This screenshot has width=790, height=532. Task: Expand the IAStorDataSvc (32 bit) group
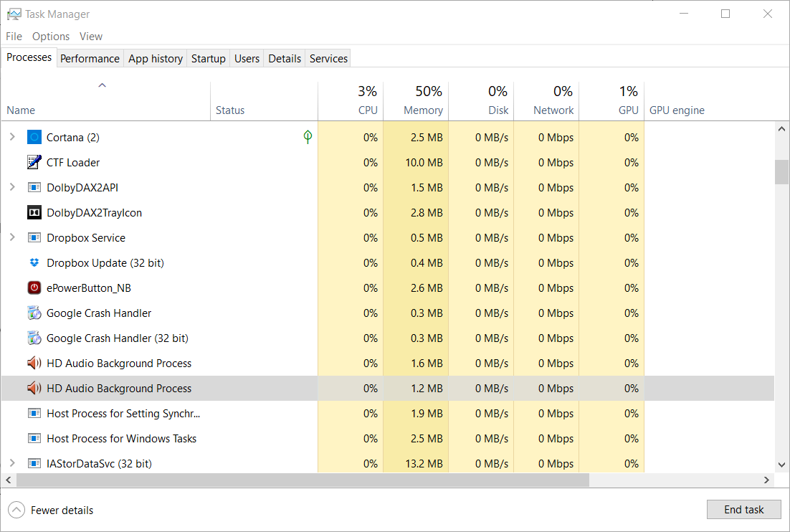(x=13, y=462)
